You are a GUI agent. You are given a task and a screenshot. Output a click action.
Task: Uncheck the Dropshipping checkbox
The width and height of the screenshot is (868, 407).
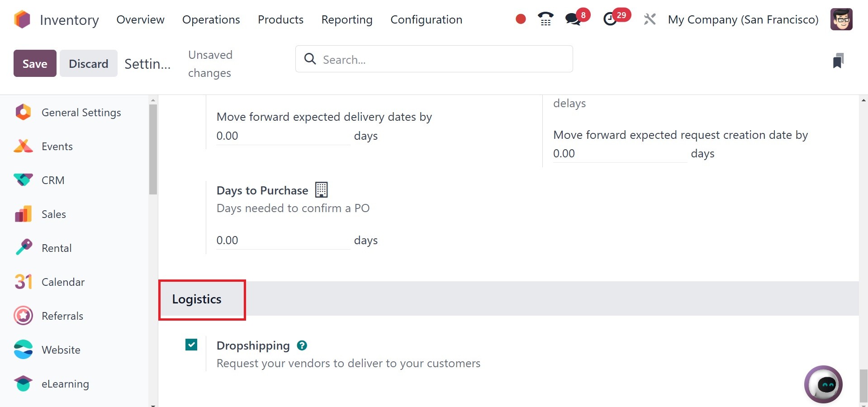(191, 345)
